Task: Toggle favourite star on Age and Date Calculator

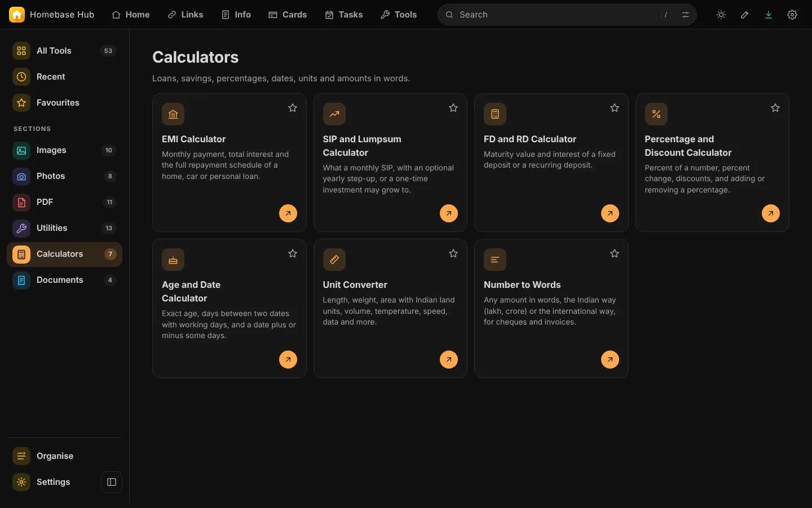Action: (293, 253)
